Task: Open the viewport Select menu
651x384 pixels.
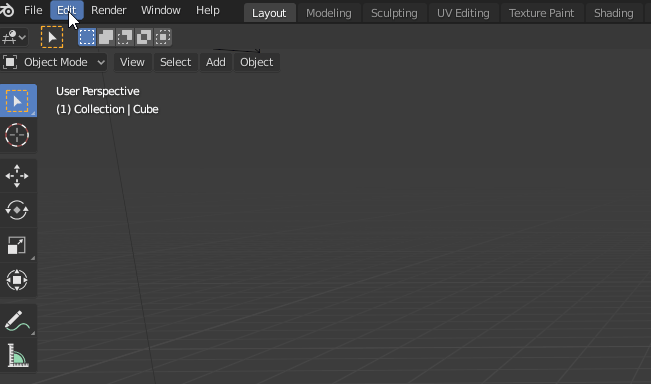Action: (x=176, y=62)
